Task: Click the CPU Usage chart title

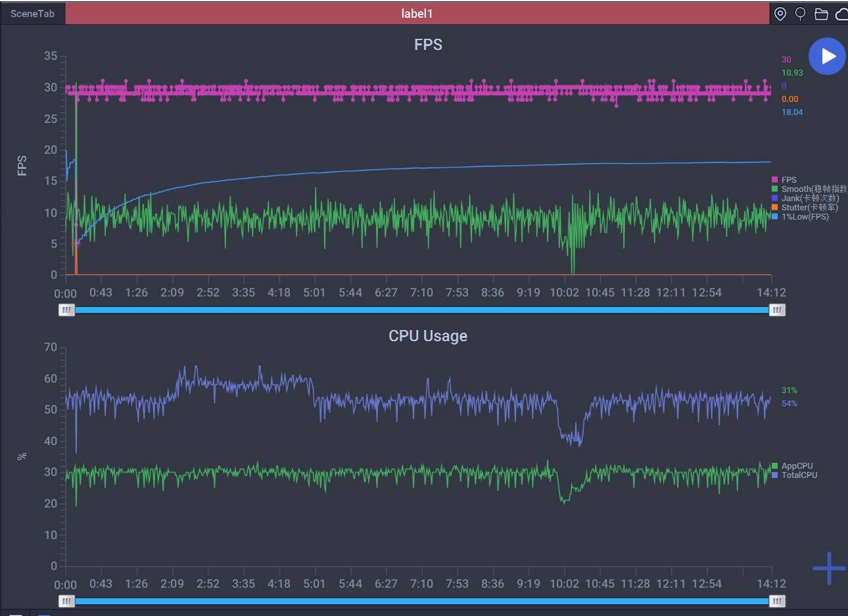Action: (427, 336)
